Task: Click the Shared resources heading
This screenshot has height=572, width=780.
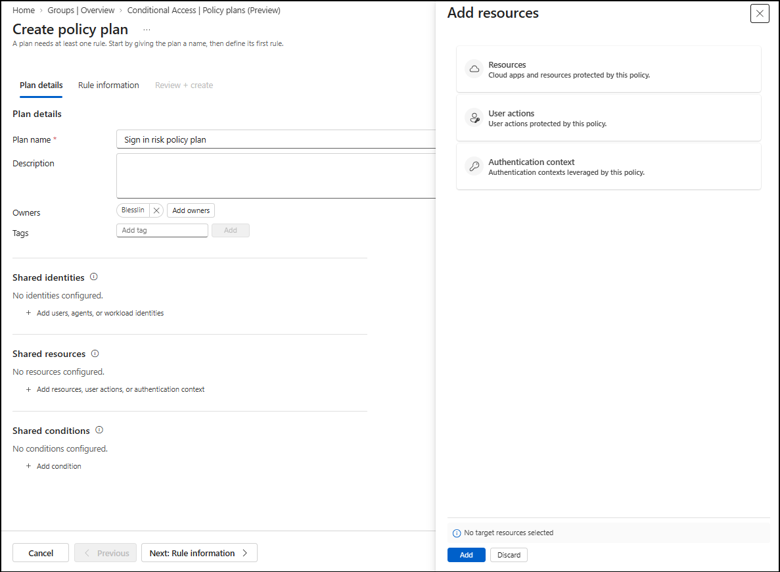Action: [49, 354]
